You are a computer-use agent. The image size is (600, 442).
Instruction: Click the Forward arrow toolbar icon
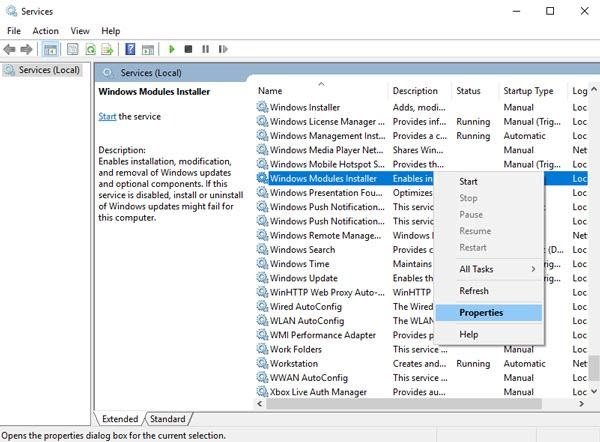26,49
